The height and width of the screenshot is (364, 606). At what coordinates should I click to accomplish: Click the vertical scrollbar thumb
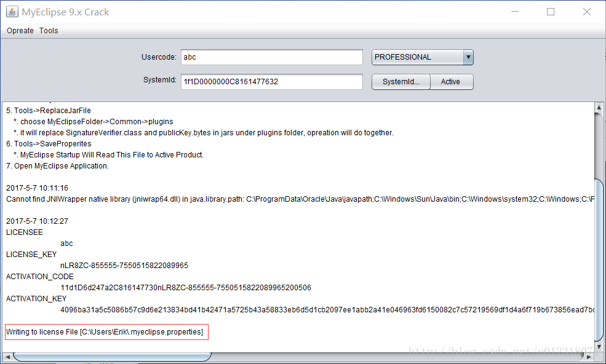pos(599,259)
